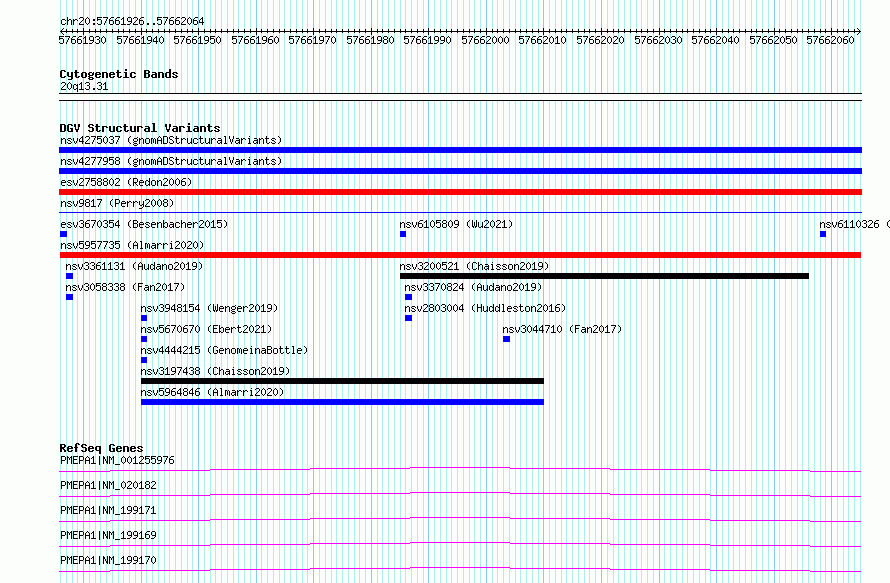890x583 pixels.
Task: Click the small blue marker under nsv2803004
Action: (409, 318)
